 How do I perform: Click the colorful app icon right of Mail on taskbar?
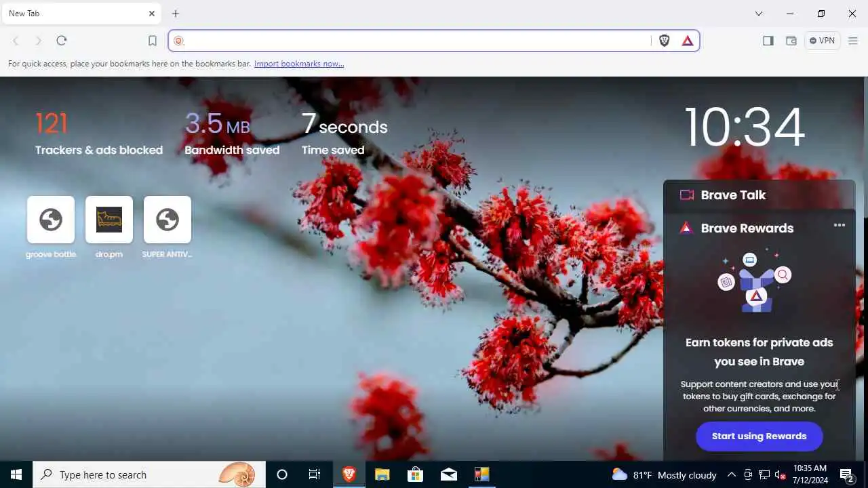pyautogui.click(x=481, y=474)
